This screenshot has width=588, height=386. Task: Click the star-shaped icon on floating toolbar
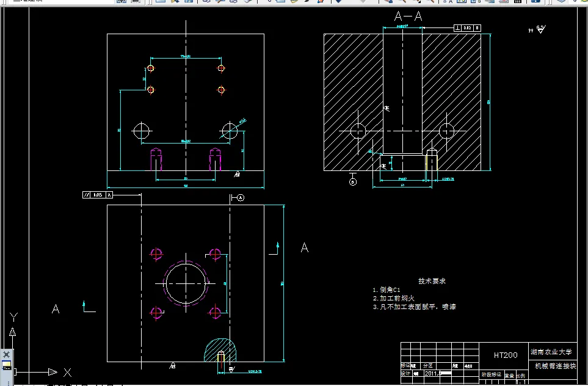pyautogui.click(x=6, y=354)
